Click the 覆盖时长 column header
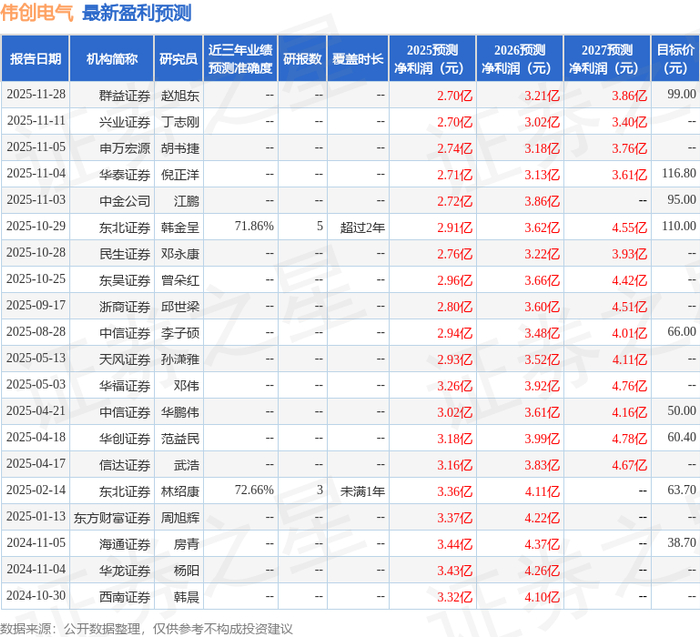This screenshot has height=637, width=700. [x=358, y=58]
